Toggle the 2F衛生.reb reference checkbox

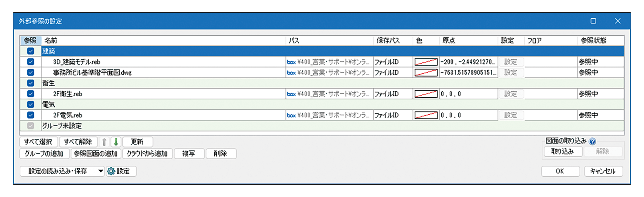click(31, 94)
